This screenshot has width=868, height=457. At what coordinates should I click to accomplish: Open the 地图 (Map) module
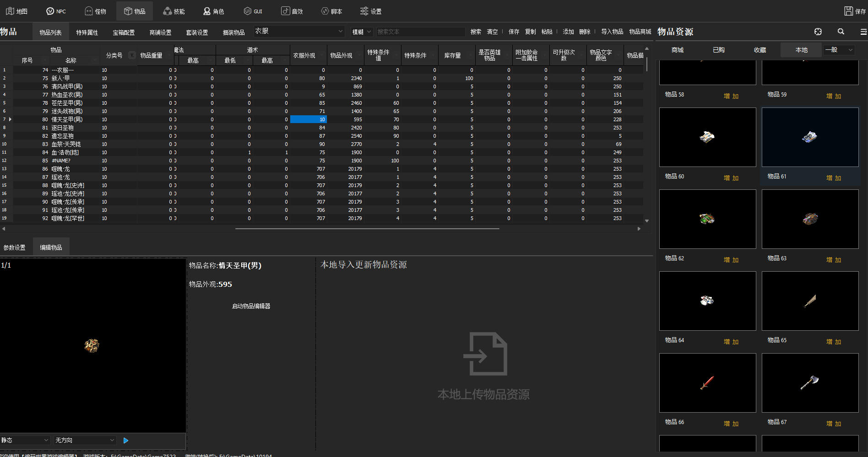pos(16,11)
